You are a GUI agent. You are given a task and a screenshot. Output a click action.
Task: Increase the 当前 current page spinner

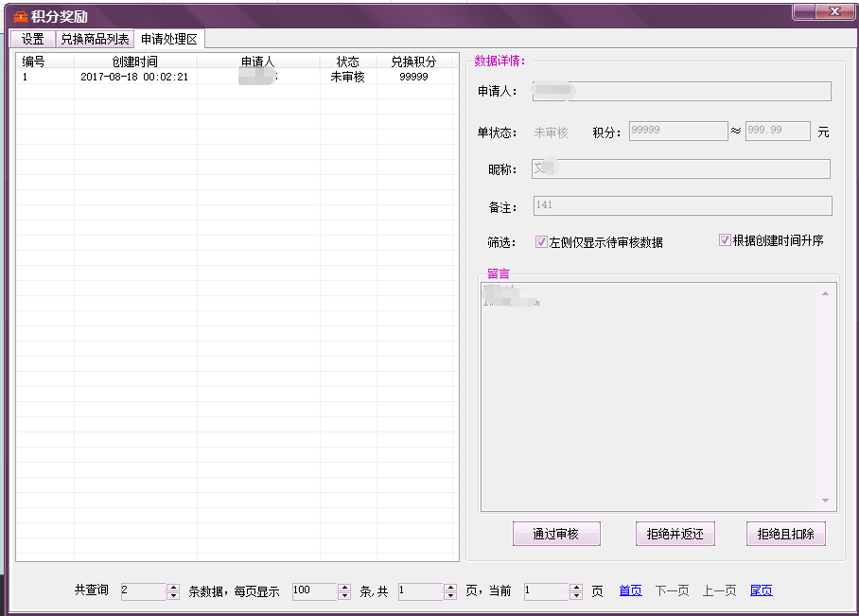click(576, 587)
